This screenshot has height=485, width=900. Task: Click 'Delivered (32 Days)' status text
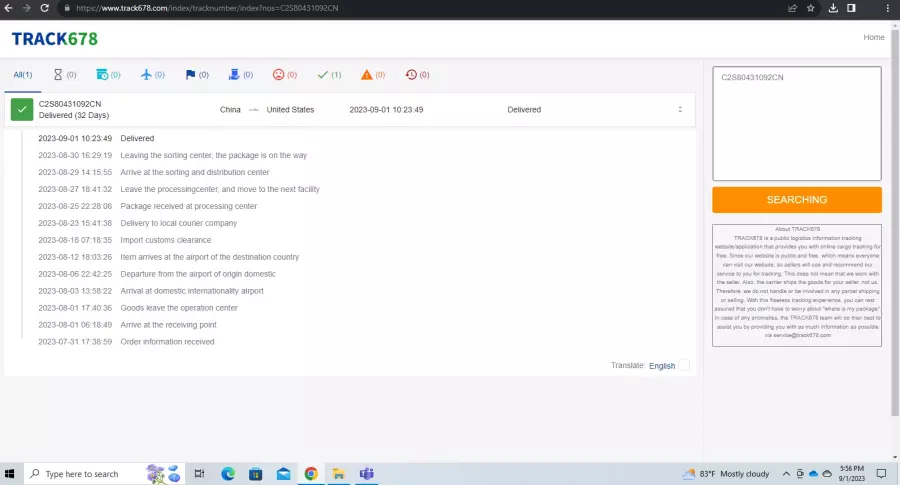[x=74, y=115]
